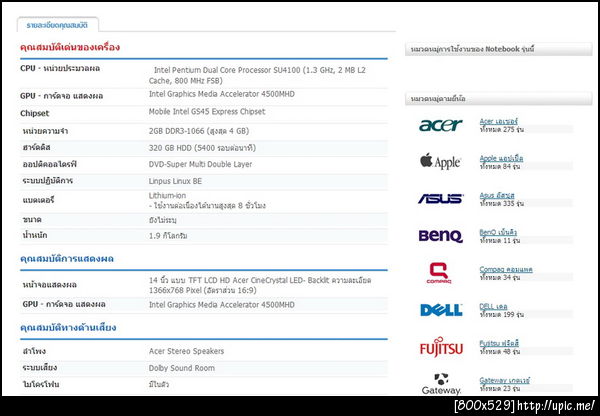600x416 pixels.
Task: Select the Asus total 335 models count
Action: (502, 203)
